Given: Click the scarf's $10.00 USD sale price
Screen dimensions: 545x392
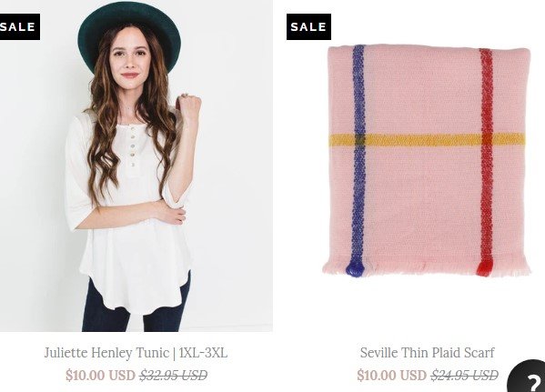Looking at the screenshot, I should pyautogui.click(x=392, y=376).
